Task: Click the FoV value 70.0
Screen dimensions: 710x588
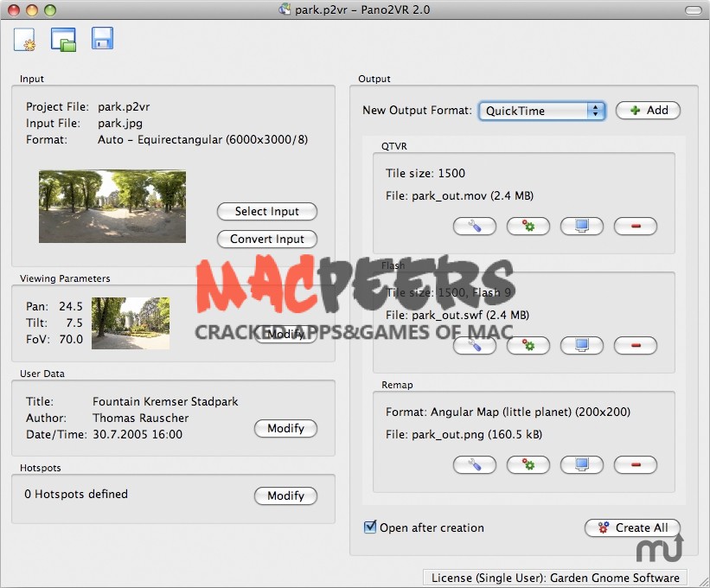Action: click(71, 339)
